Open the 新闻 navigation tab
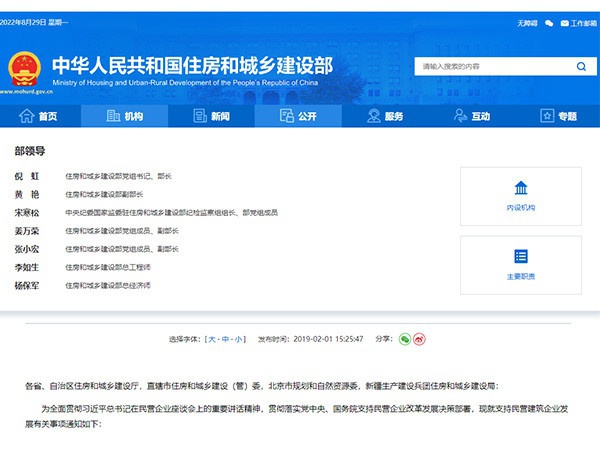Screen dimensions: 600x450 tap(211, 116)
